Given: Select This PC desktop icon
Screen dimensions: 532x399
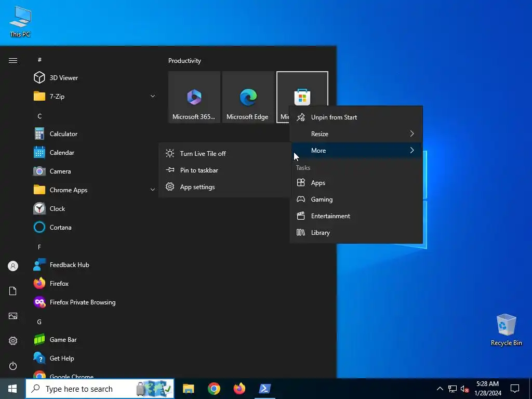Looking at the screenshot, I should coord(20,22).
